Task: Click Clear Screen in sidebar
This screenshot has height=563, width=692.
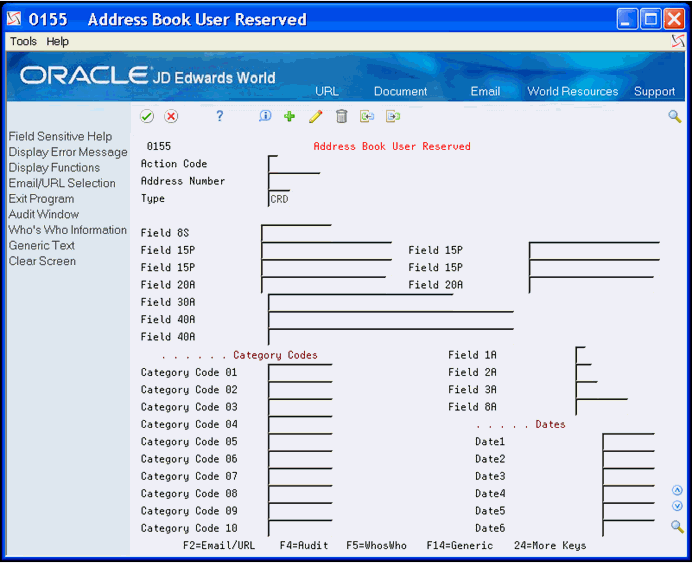Action: (x=42, y=261)
